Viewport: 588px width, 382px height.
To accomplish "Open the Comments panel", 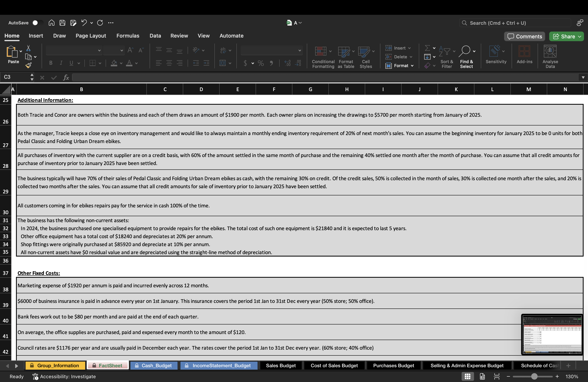I will [524, 36].
